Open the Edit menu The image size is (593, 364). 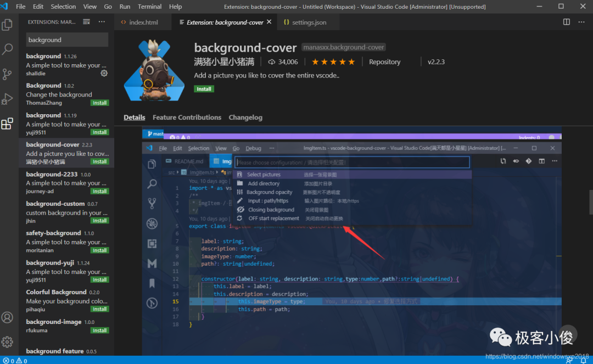[38, 7]
